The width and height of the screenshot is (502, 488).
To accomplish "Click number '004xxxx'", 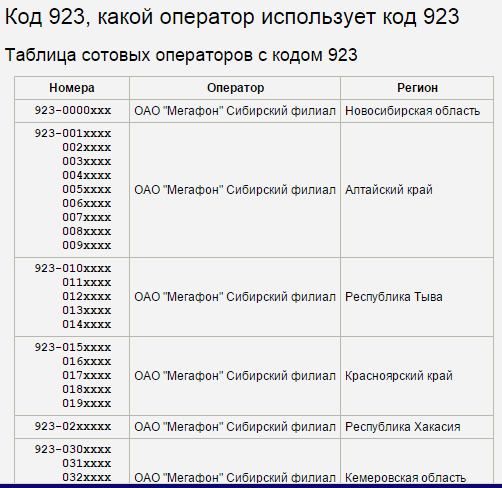I will click(x=87, y=175).
